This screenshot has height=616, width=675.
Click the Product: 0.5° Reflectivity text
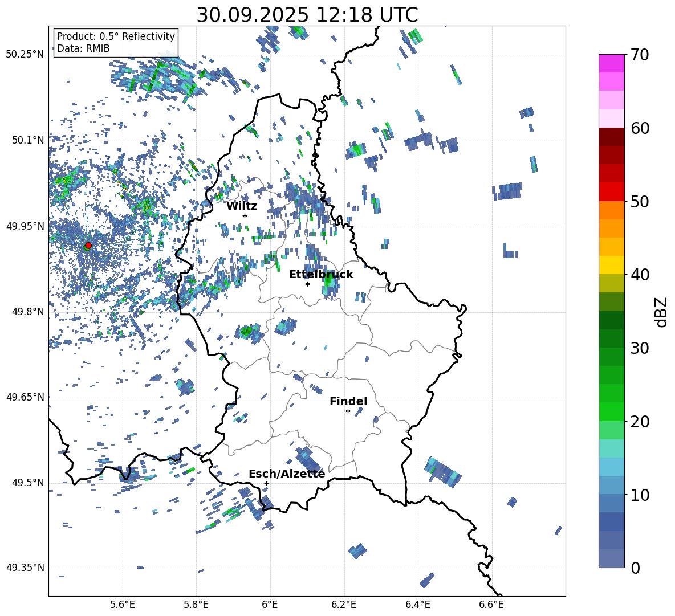click(116, 36)
